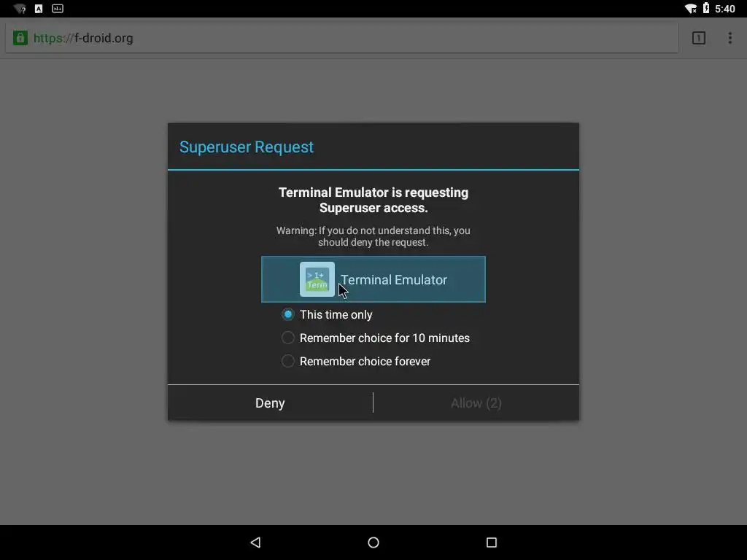
Task: Open the recent apps overview button
Action: coord(492,542)
